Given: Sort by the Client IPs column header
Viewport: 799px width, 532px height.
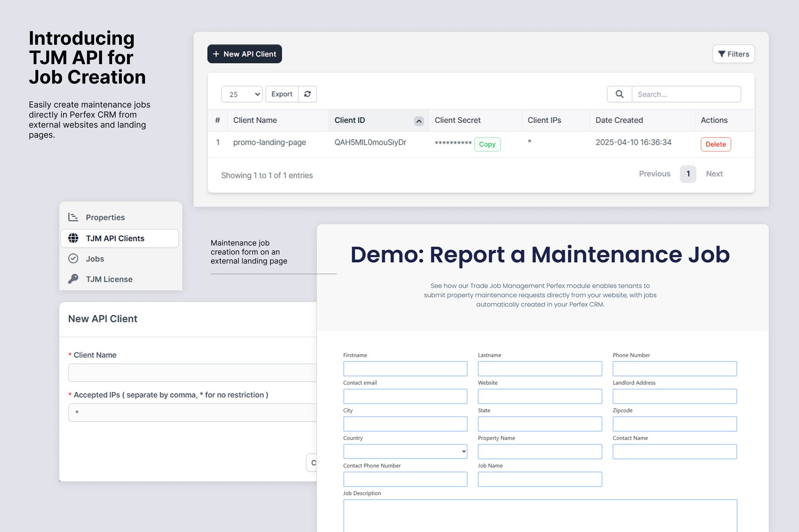Looking at the screenshot, I should (x=544, y=120).
